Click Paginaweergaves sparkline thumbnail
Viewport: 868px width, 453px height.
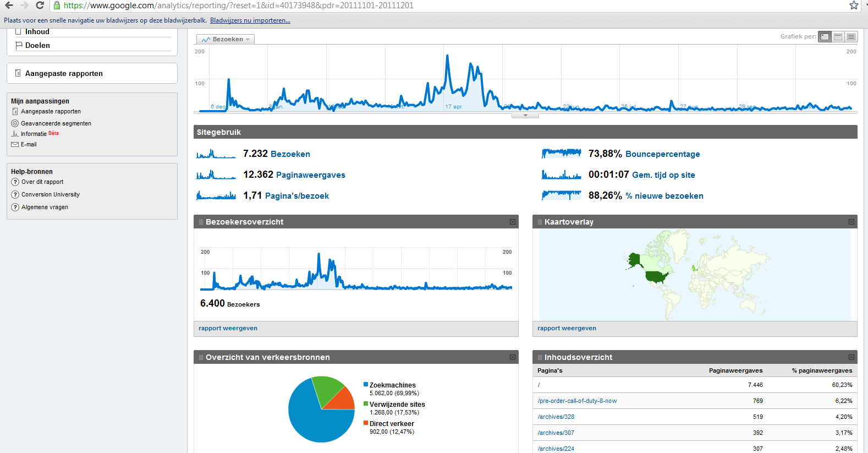[x=216, y=175]
